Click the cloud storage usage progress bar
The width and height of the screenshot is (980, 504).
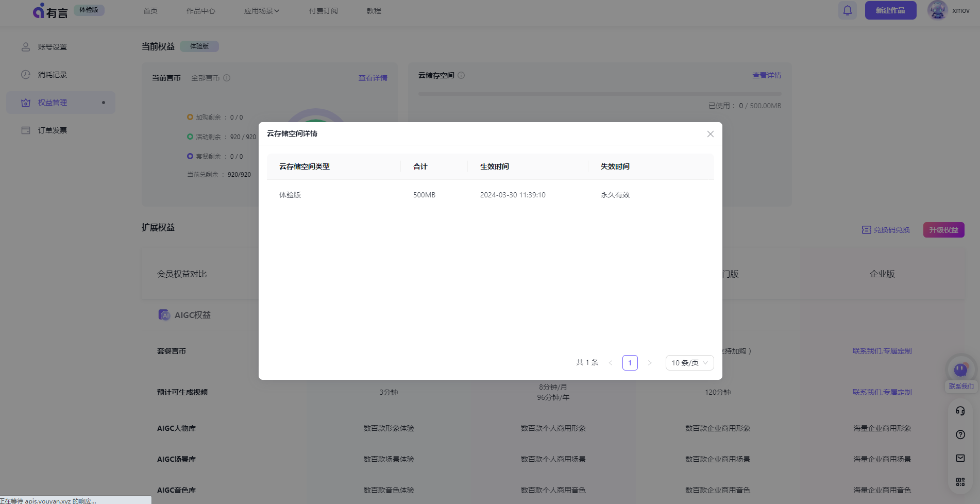pos(600,94)
